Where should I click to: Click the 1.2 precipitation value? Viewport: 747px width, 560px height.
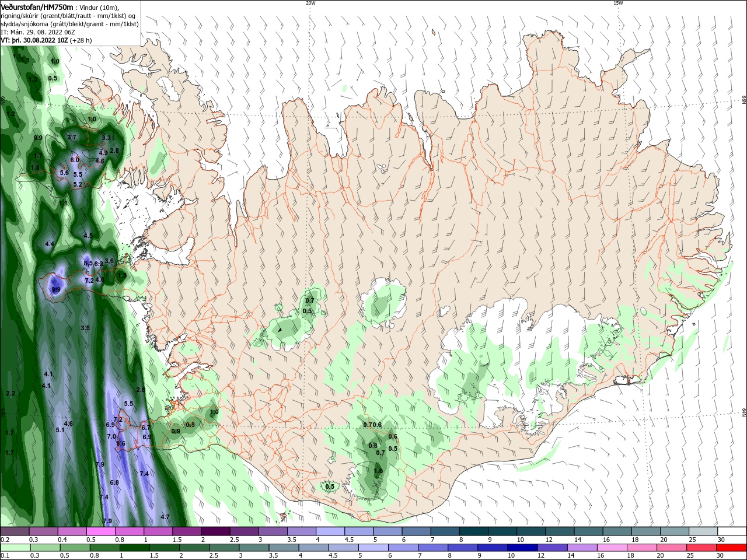click(11, 114)
